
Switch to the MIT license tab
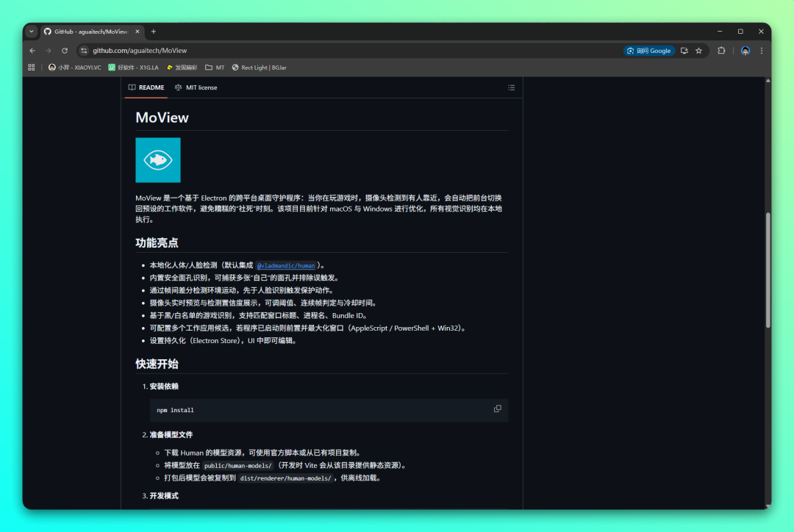pyautogui.click(x=196, y=87)
